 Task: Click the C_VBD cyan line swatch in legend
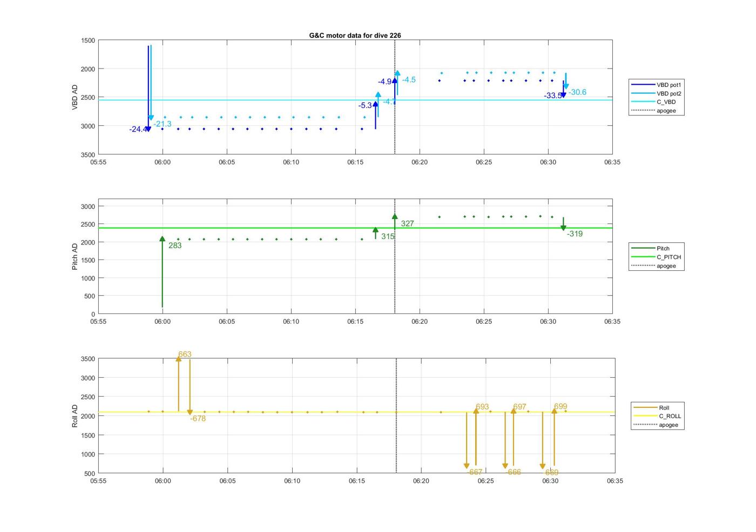[x=643, y=102]
